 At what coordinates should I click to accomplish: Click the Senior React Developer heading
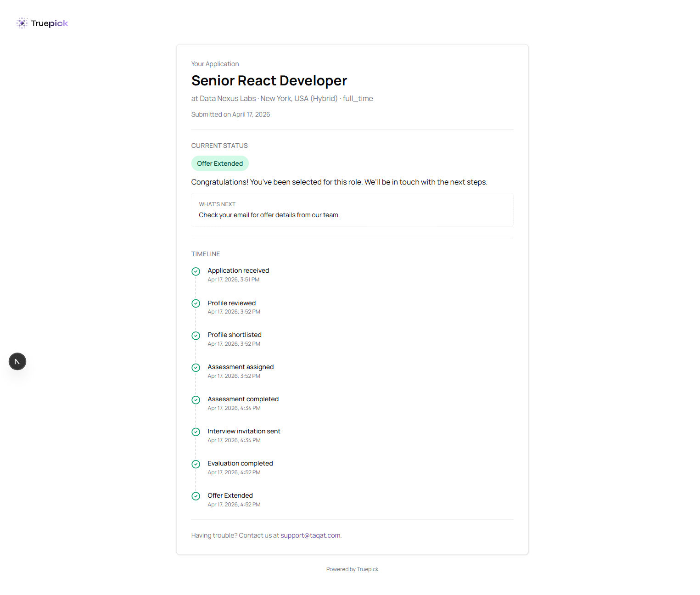269,81
